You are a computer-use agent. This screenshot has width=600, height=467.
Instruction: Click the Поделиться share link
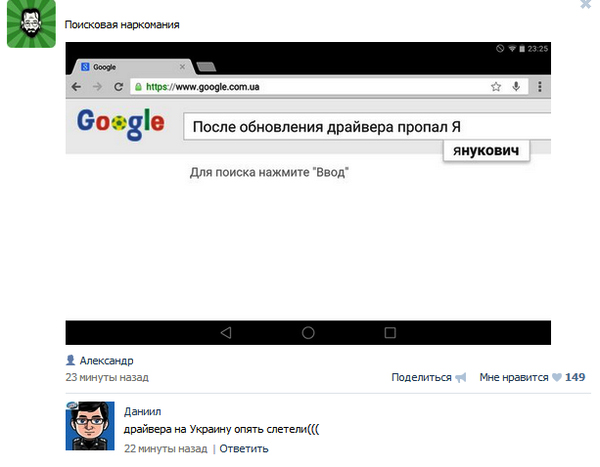click(x=421, y=377)
